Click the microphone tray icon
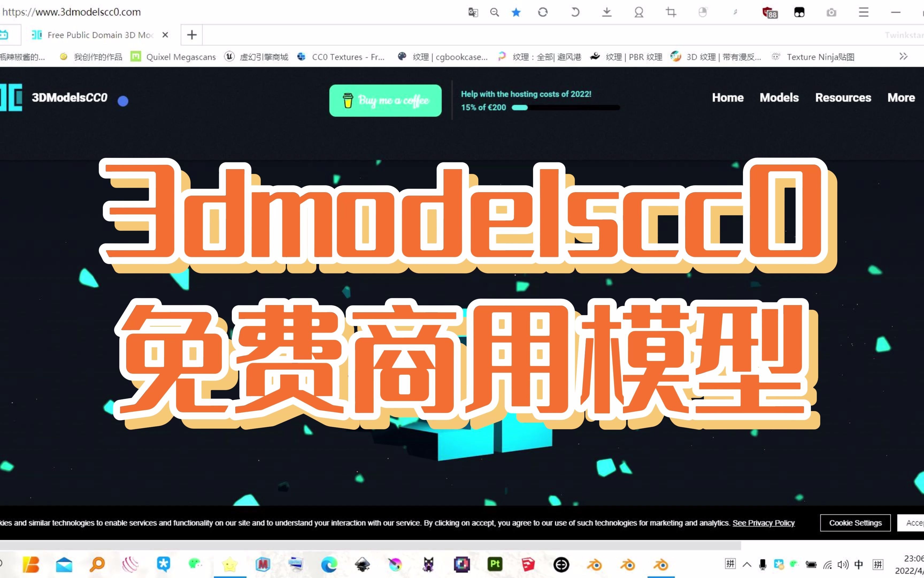924x578 pixels. tap(763, 565)
